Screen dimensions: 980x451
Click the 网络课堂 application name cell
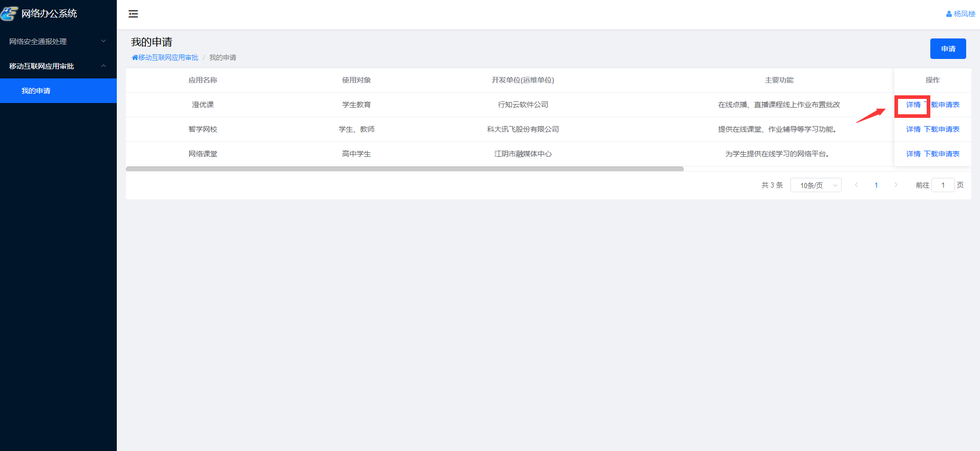pos(203,154)
